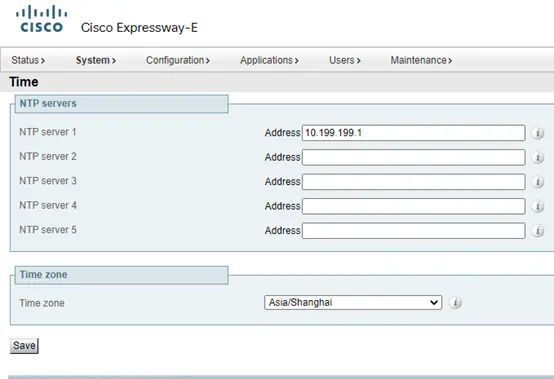Image resolution: width=554 pixels, height=379 pixels.
Task: Click the Cisco logo
Action: [x=41, y=19]
